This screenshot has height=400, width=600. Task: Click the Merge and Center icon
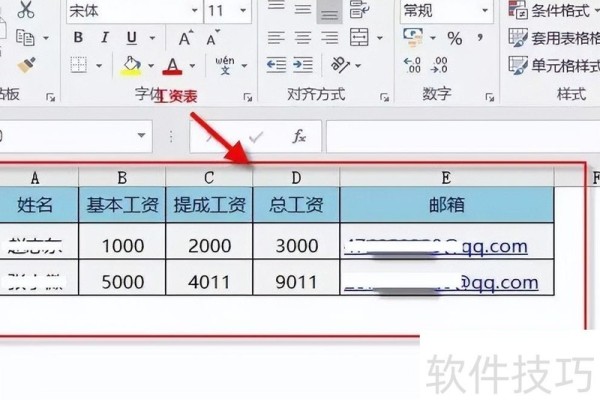pos(359,37)
